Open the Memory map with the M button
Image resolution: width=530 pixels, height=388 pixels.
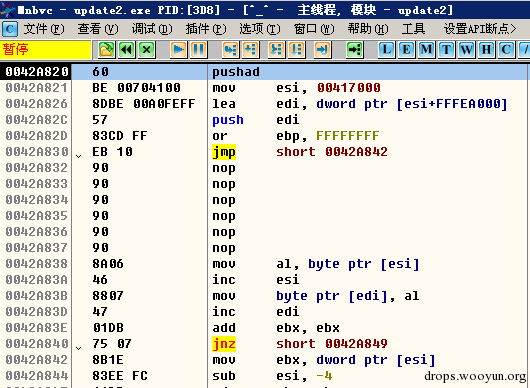[x=426, y=50]
